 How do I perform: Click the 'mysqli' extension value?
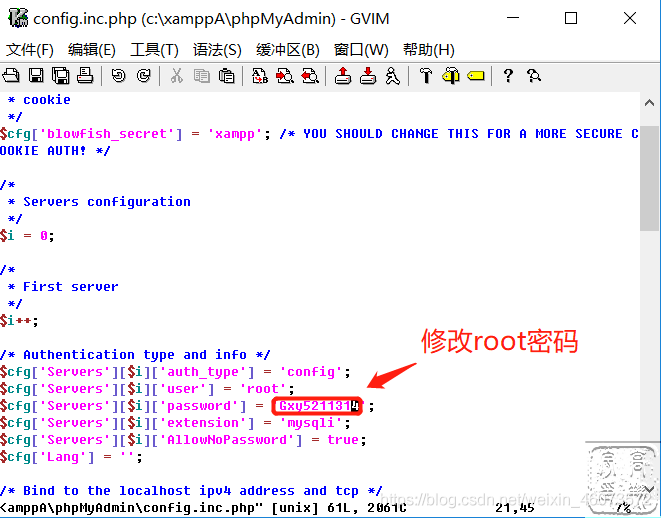[x=312, y=423]
